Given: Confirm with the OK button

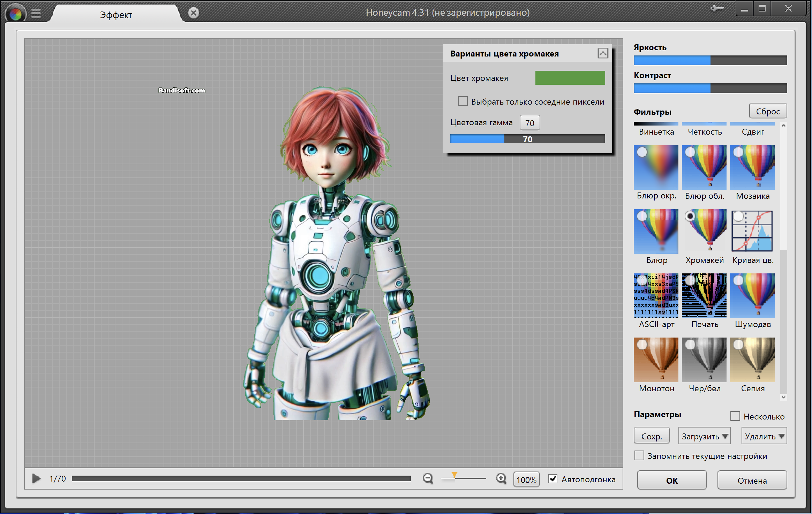Looking at the screenshot, I should 672,480.
